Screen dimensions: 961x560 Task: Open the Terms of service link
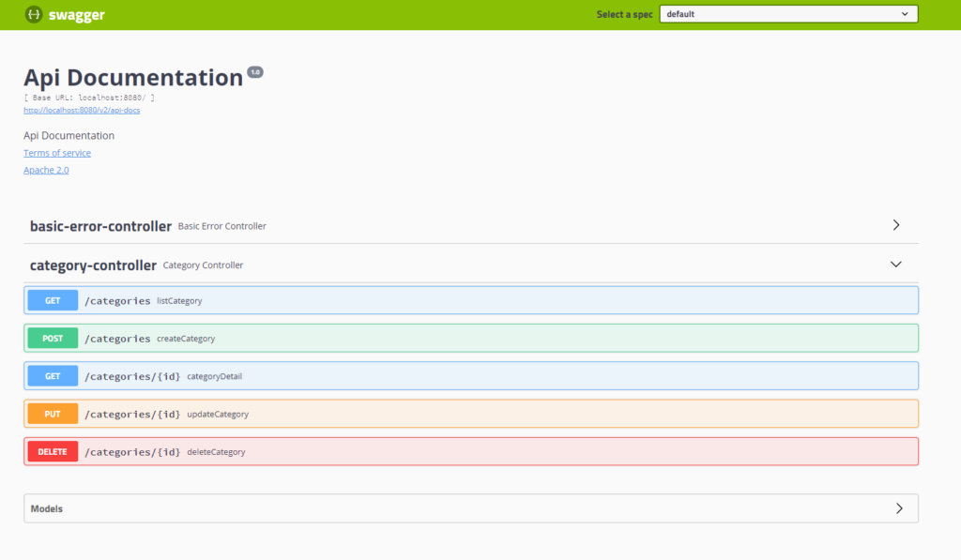pos(57,153)
